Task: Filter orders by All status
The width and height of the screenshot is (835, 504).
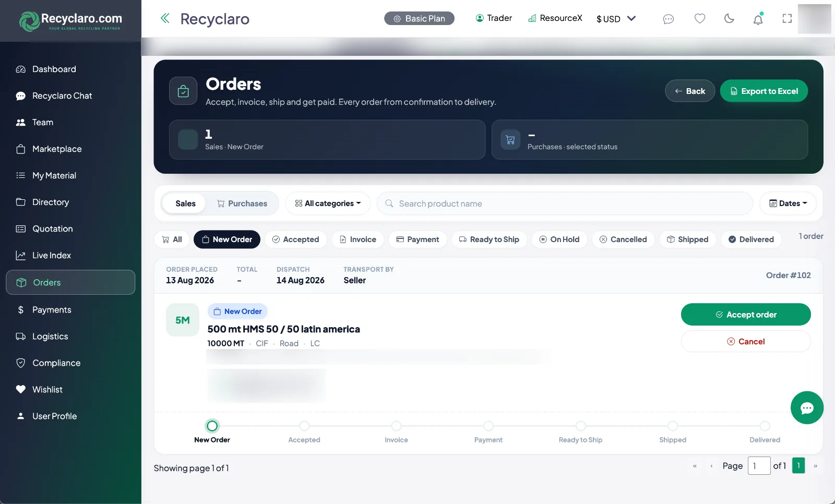Action: point(172,239)
